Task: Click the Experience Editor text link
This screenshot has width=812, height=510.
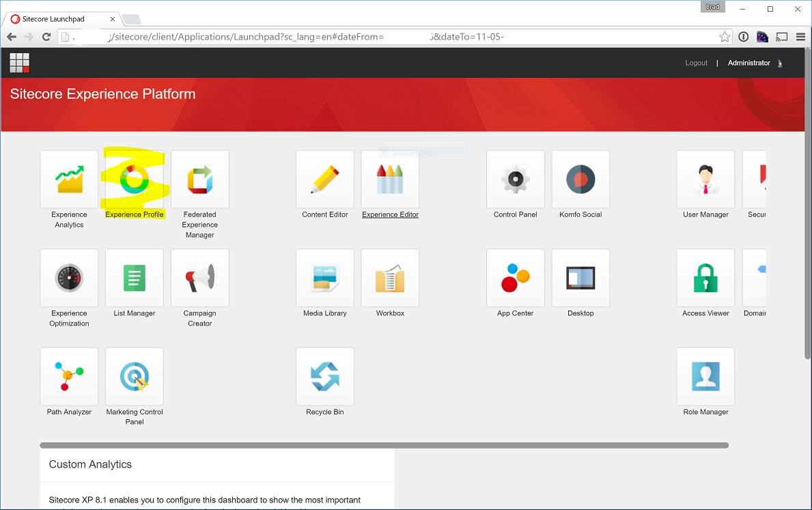Action: point(390,214)
